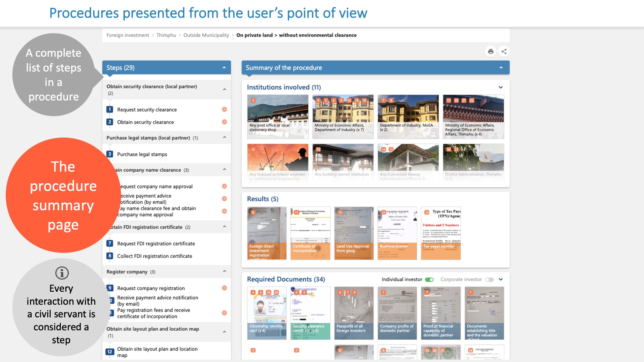Open Business license result thumbnail
The width and height of the screenshot is (644, 362).
tap(397, 233)
